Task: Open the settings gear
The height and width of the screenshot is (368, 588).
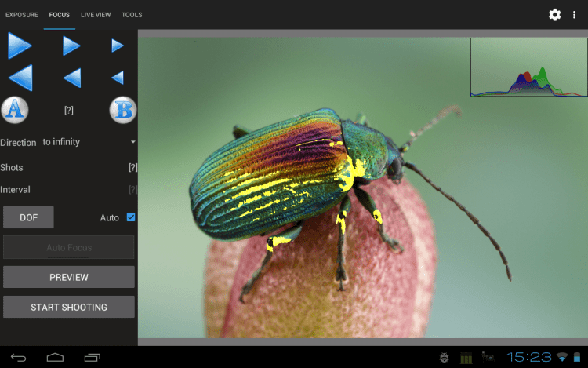Action: tap(554, 15)
